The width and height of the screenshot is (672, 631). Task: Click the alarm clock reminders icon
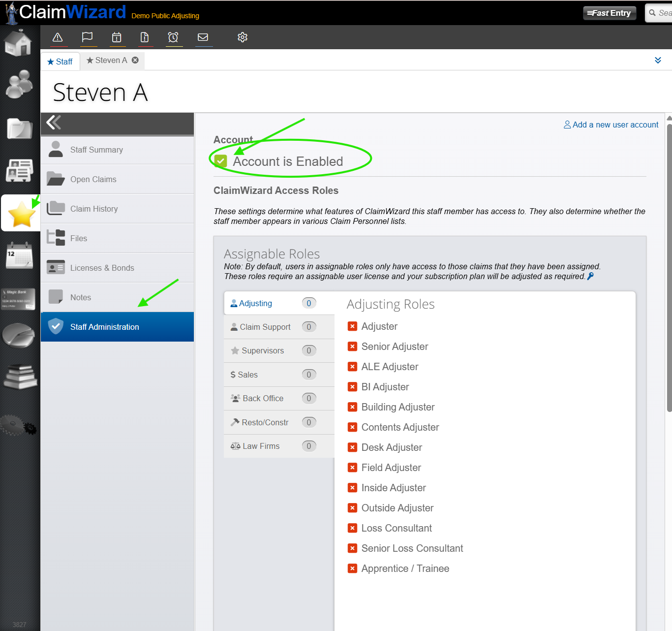(x=173, y=37)
